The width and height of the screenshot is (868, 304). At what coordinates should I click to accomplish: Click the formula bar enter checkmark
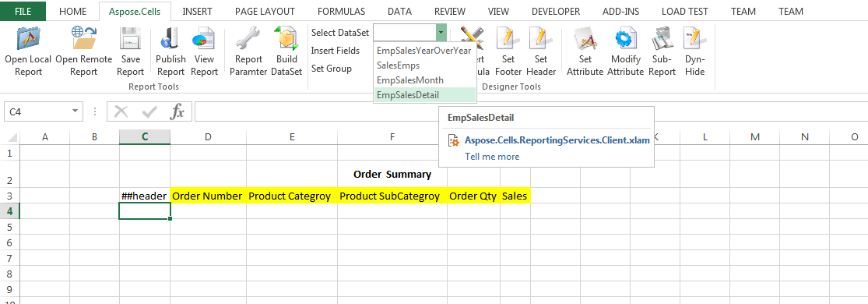[x=149, y=111]
